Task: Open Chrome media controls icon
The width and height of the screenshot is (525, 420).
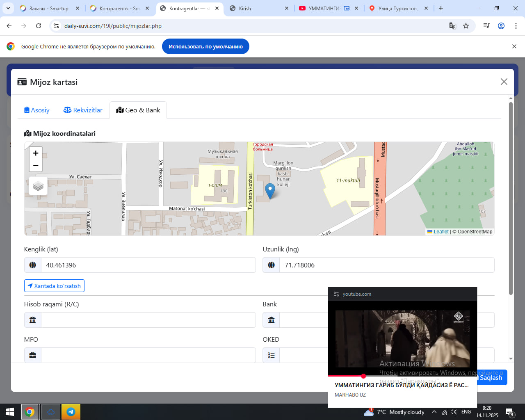Action: point(486,26)
